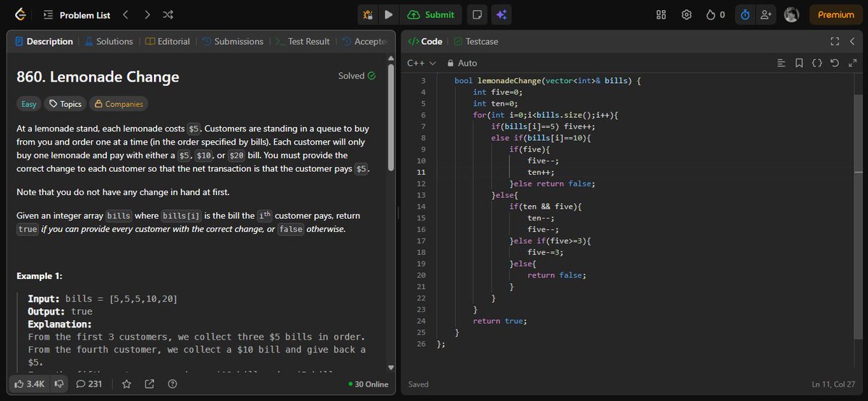Click the Saved status text

pos(419,384)
